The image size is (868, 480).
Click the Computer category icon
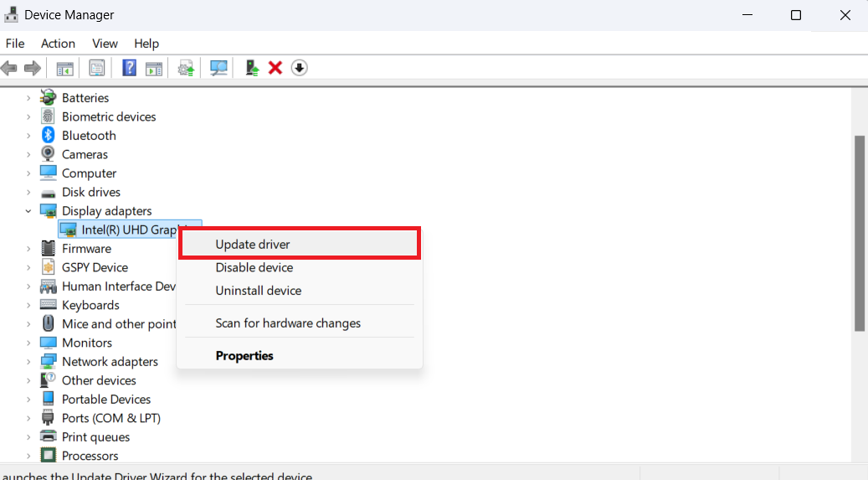click(x=49, y=173)
